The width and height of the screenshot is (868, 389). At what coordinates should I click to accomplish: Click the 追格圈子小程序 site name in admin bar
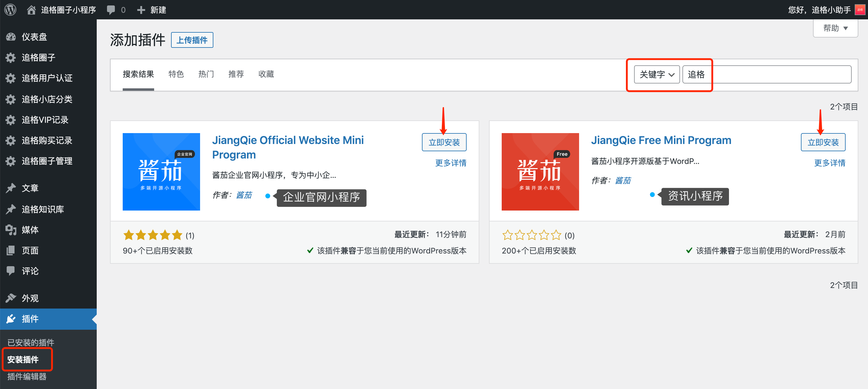tap(68, 10)
